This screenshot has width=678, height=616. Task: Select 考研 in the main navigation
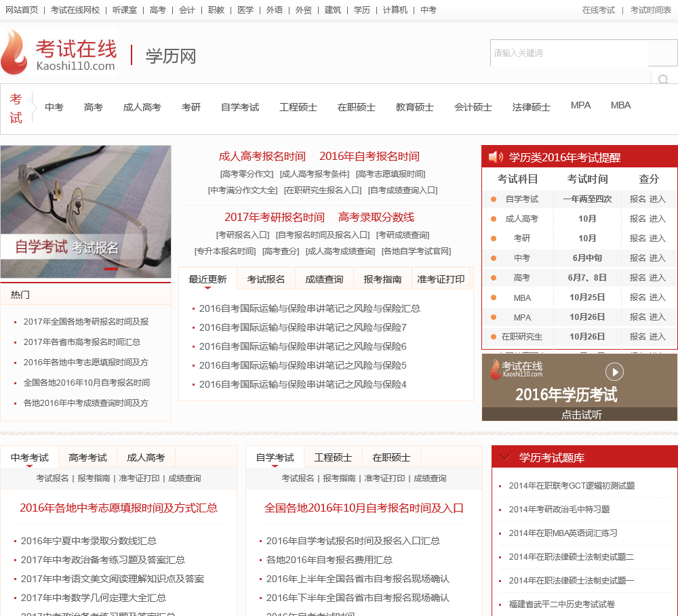191,107
